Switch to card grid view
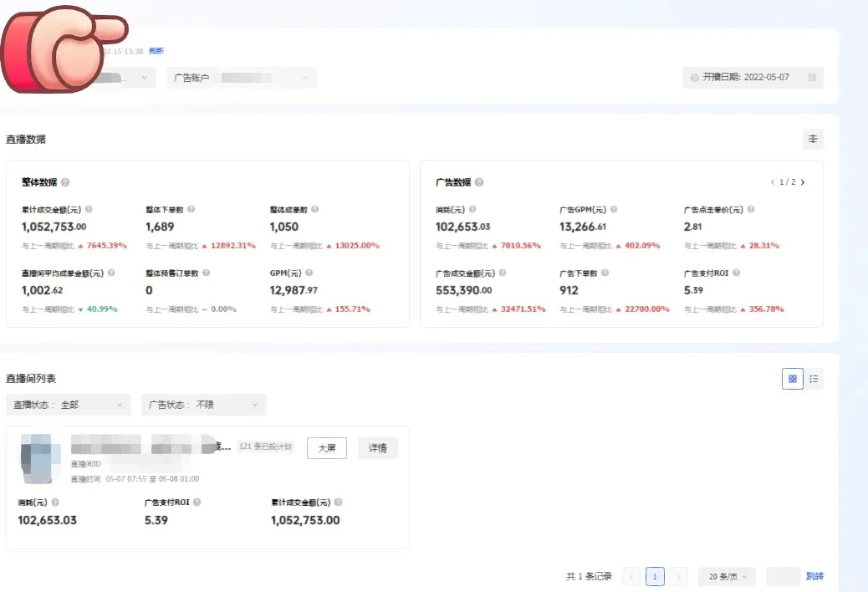Viewport: 868px width, 592px height. point(792,380)
